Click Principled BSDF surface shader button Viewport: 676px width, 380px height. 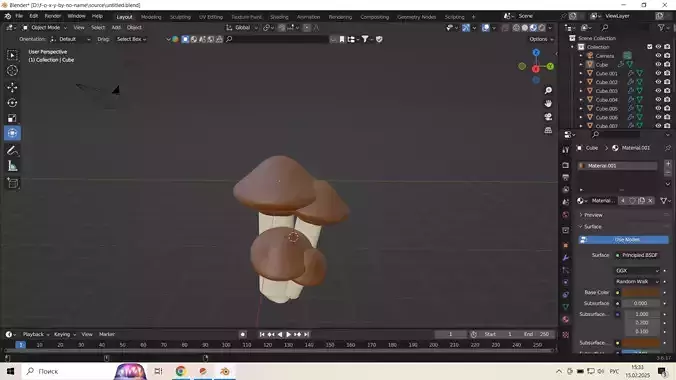(x=637, y=255)
